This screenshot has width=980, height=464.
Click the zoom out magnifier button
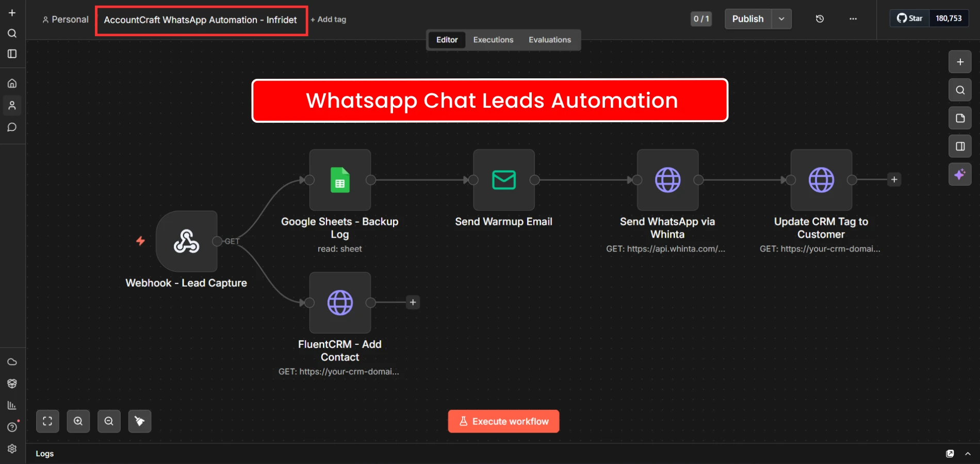click(109, 421)
